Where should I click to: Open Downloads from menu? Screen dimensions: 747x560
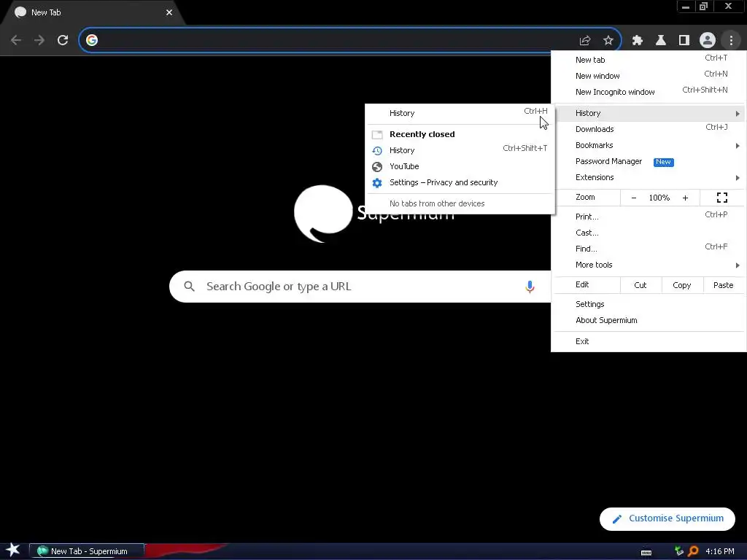click(x=649, y=129)
